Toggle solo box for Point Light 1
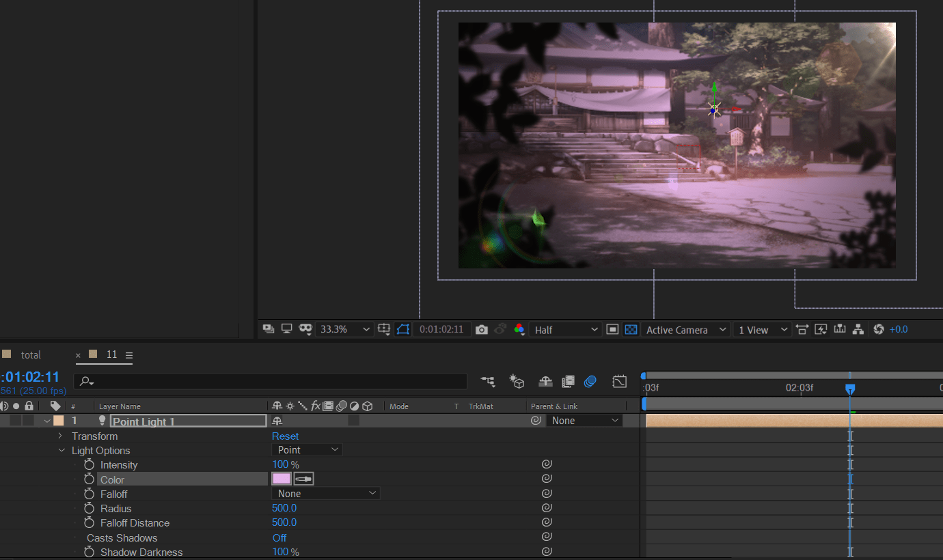The height and width of the screenshot is (560, 943). [x=16, y=421]
